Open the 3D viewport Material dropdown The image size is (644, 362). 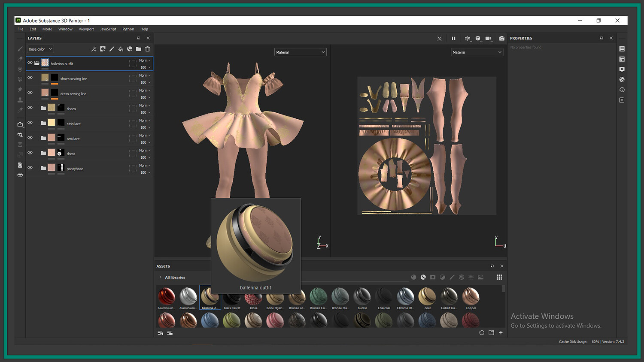(300, 52)
